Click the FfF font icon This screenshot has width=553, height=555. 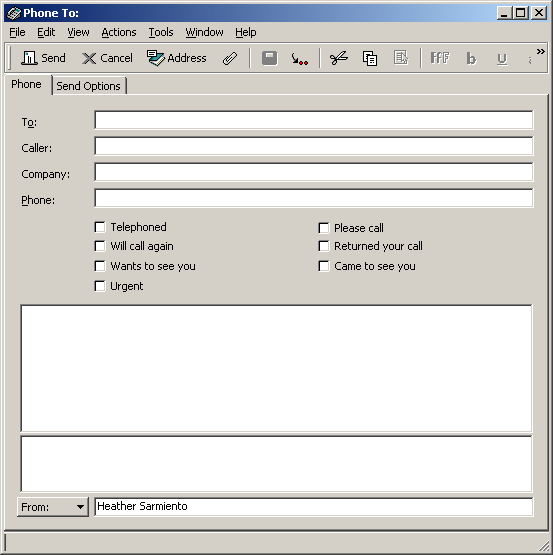440,58
